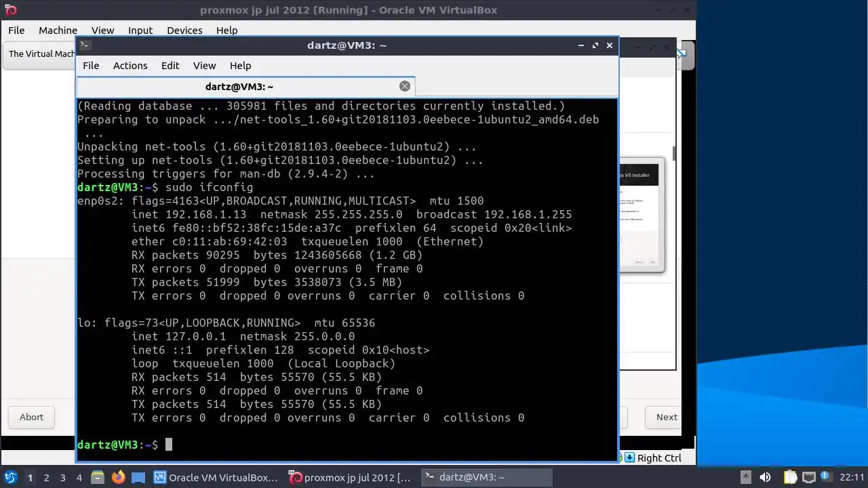Open the network status tray icon
868x488 pixels.
[810, 477]
